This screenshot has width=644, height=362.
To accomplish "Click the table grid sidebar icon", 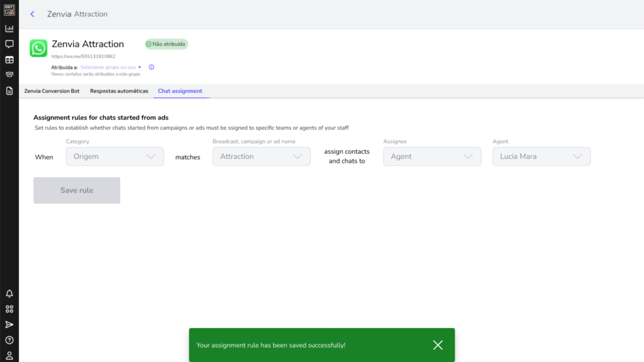I will pos(9,60).
